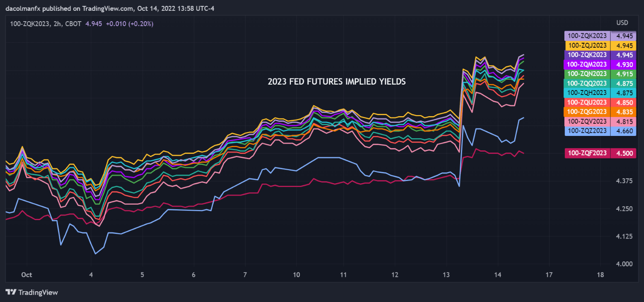Pick the teal 100-ZQQ2023 series label
Viewport: 644px width, 302px height.
(587, 83)
